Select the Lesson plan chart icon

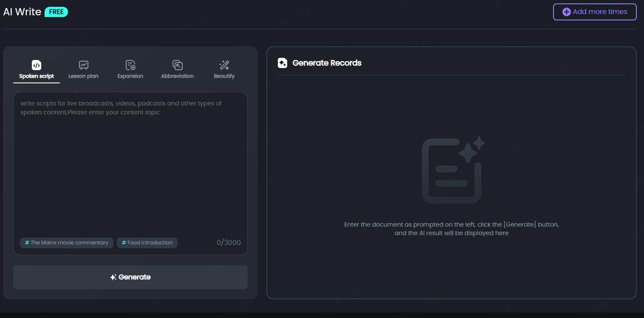tap(83, 65)
